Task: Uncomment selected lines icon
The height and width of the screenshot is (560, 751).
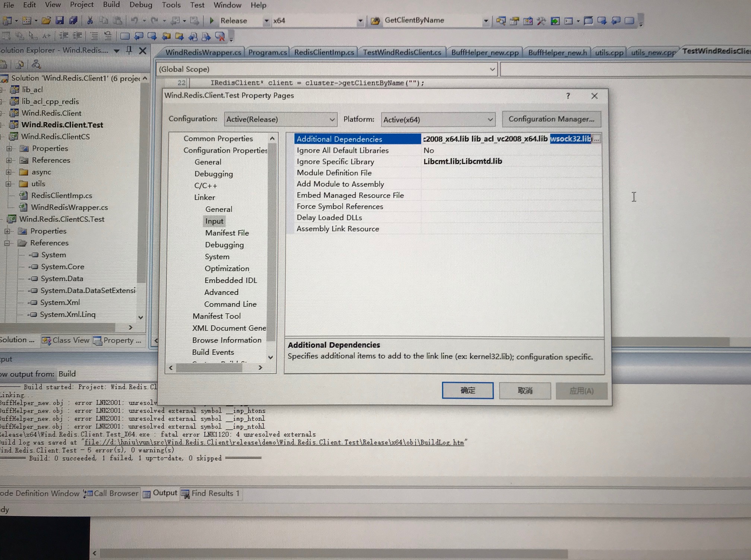Action: coord(108,36)
